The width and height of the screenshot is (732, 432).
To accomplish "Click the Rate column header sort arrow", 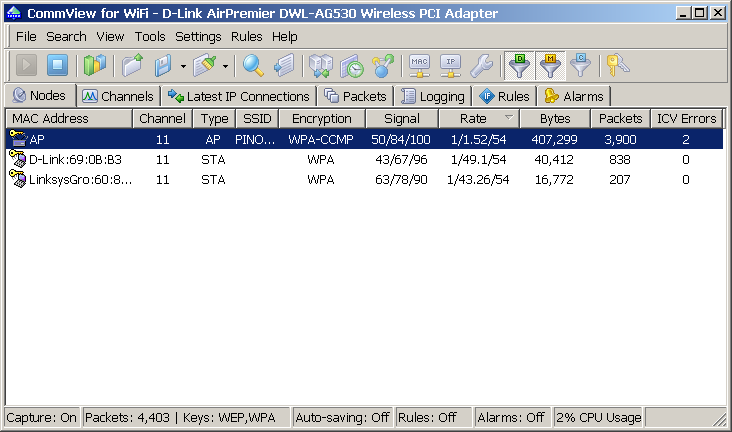I will click(x=509, y=118).
